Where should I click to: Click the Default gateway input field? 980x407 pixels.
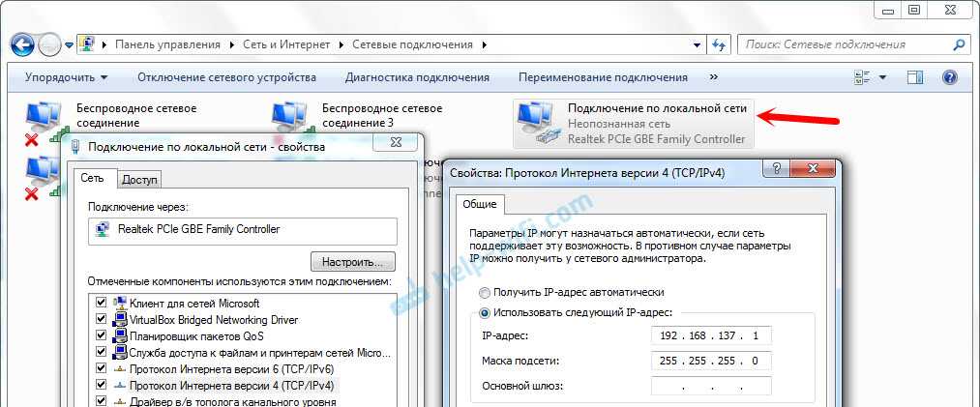(710, 387)
